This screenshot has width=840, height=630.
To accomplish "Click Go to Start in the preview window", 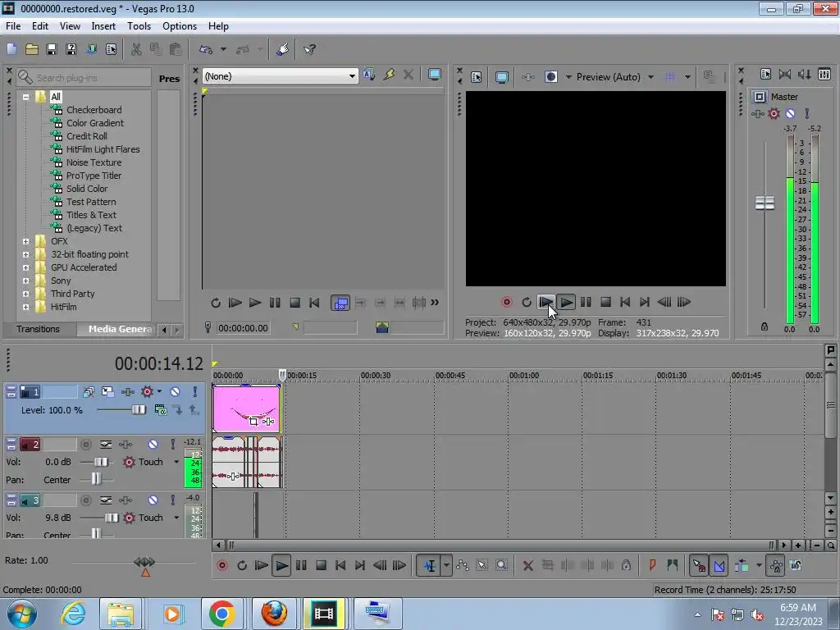I will pyautogui.click(x=624, y=302).
